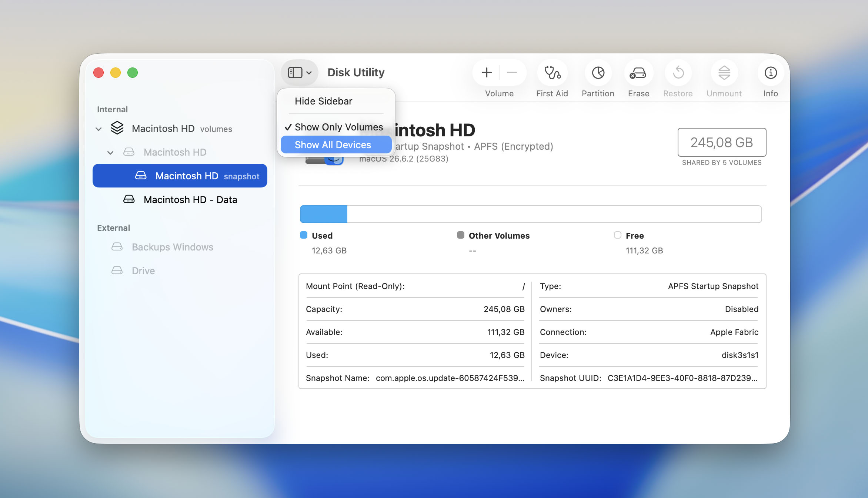Click Device value disk3s1s1

click(x=740, y=355)
